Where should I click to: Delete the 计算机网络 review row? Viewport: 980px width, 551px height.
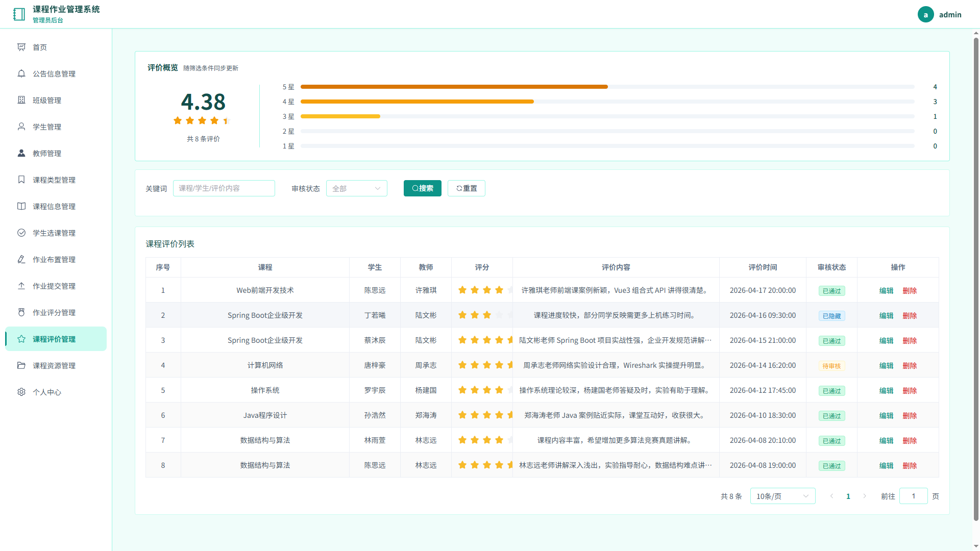[910, 365]
